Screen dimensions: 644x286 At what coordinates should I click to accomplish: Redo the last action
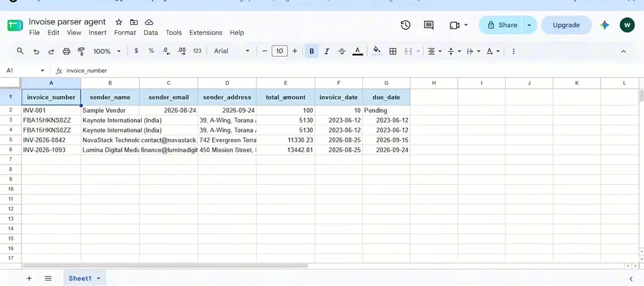[x=51, y=51]
